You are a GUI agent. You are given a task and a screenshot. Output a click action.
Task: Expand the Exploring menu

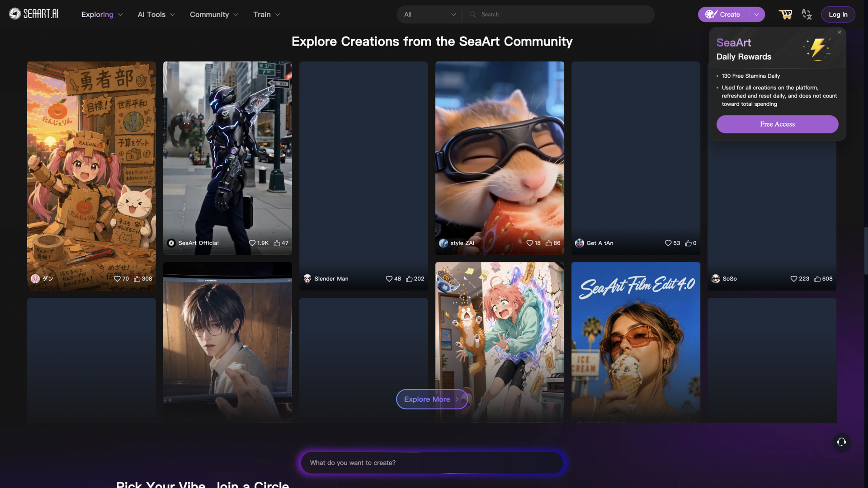pyautogui.click(x=102, y=14)
